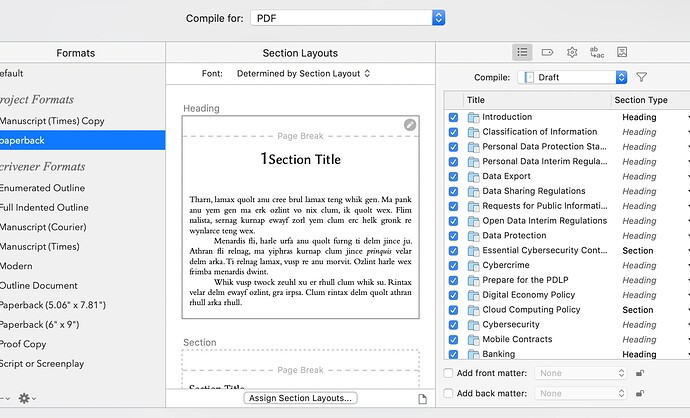Click the filter funnel icon beside Draft
This screenshot has height=418, width=690.
tap(642, 77)
